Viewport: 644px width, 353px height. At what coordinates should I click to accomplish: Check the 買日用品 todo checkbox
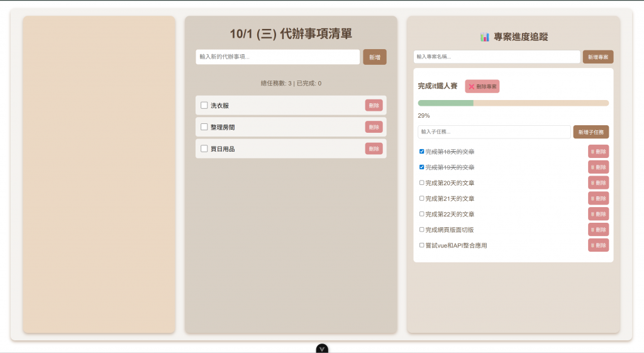click(204, 148)
